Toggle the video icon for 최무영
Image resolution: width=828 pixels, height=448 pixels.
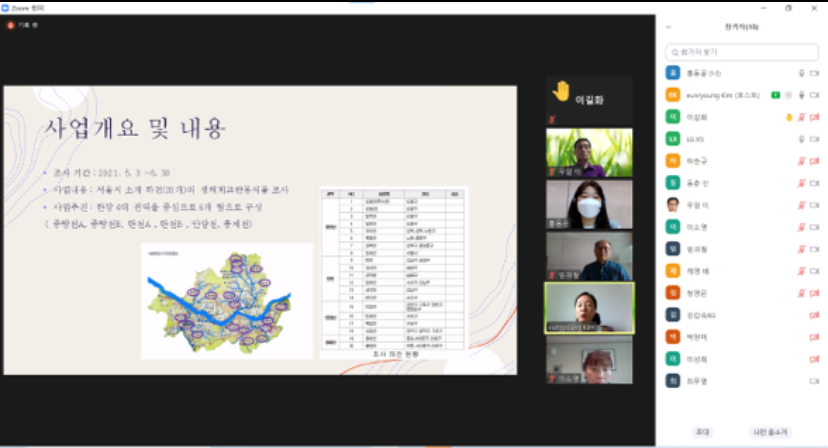click(814, 380)
